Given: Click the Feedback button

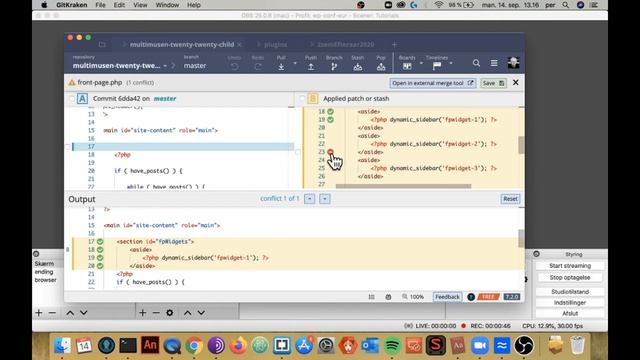Looking at the screenshot, I should tap(447, 297).
